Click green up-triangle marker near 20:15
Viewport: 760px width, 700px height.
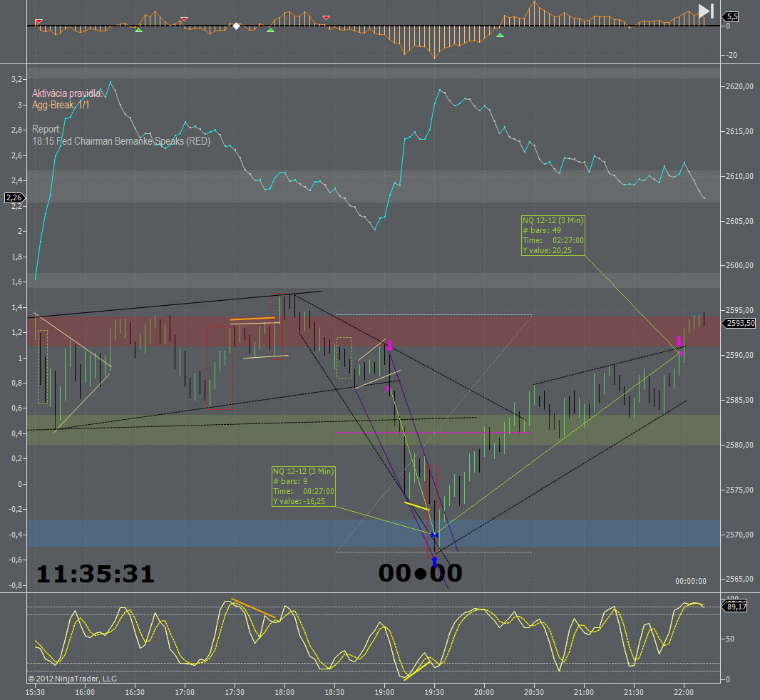[x=500, y=35]
